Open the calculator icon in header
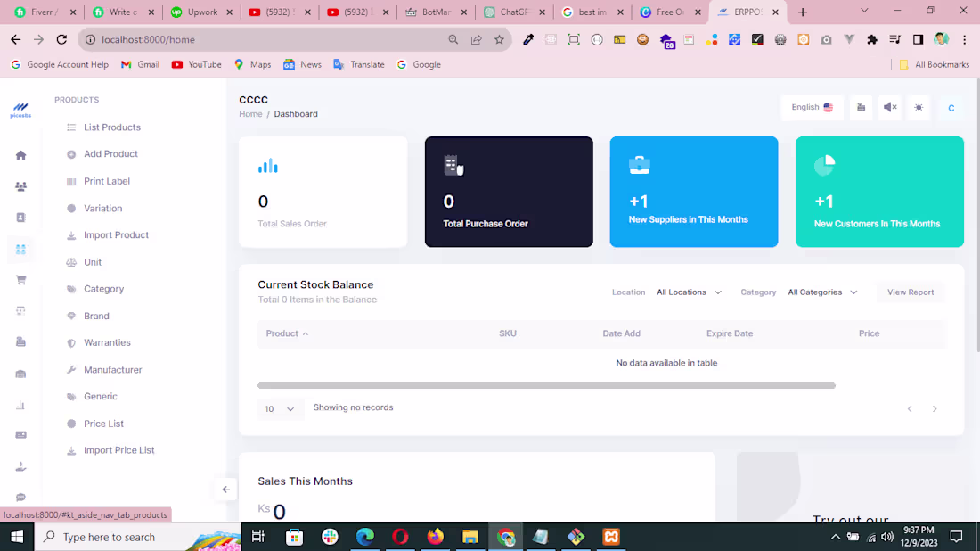 click(x=861, y=107)
